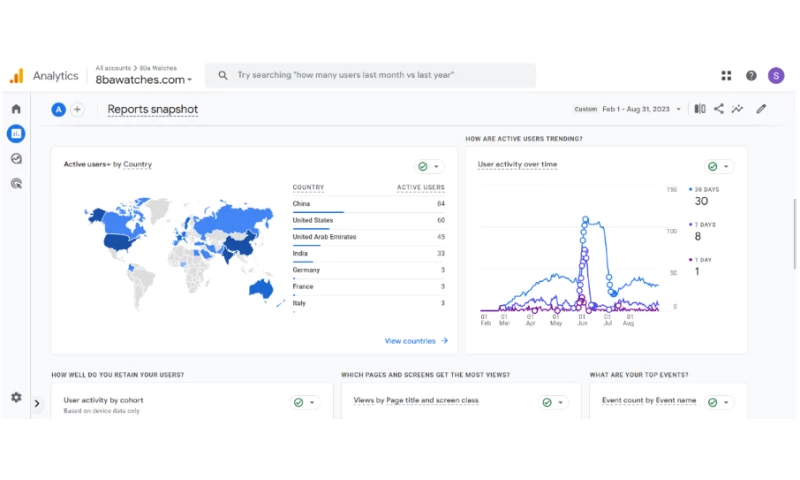Click cohort card green check status

(x=298, y=402)
